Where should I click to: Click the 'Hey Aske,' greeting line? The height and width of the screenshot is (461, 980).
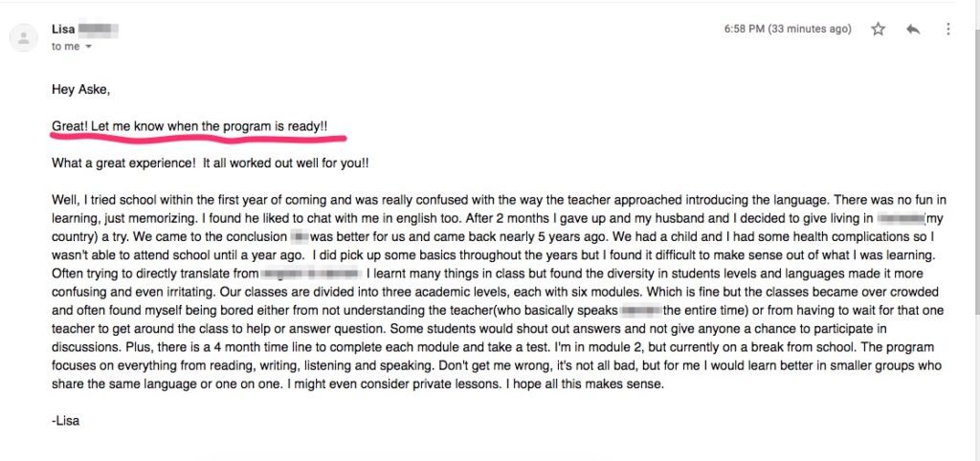pos(80,89)
